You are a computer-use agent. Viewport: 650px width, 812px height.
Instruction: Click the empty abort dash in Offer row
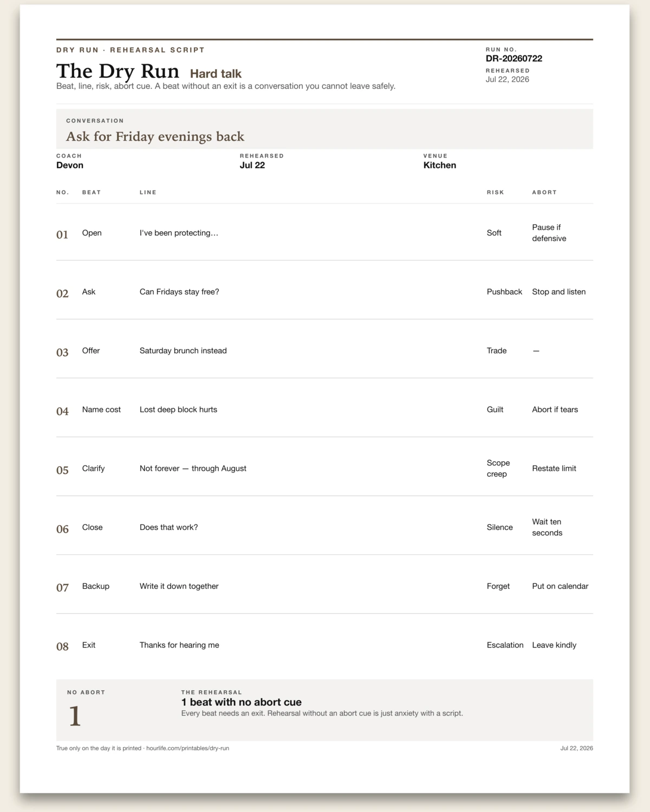[536, 351]
